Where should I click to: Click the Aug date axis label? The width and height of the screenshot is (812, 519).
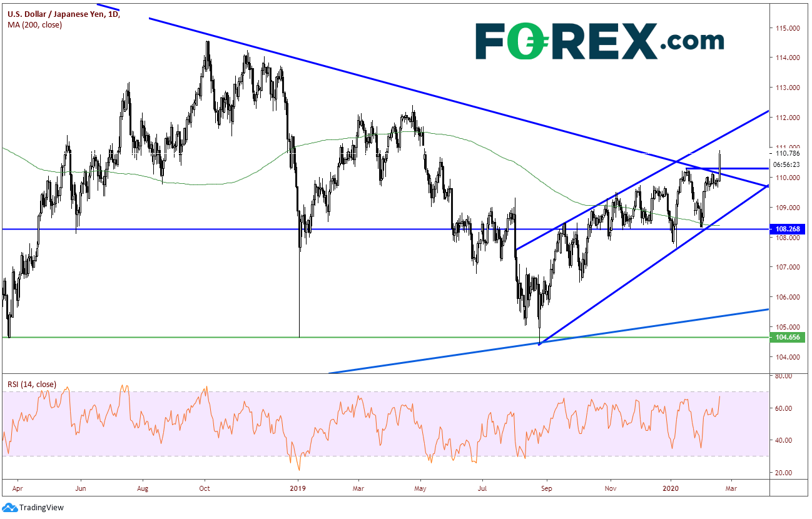pos(143,489)
